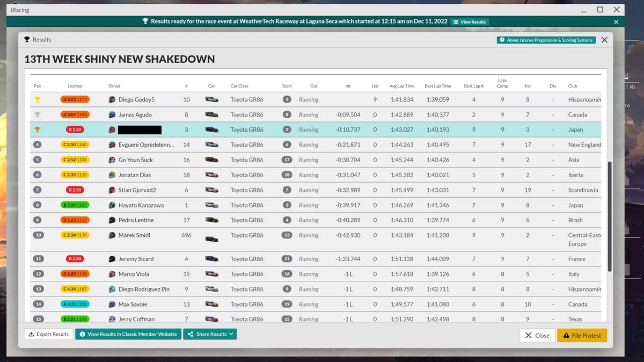Click Hayato Kanazawa's helmet icon

(112, 205)
